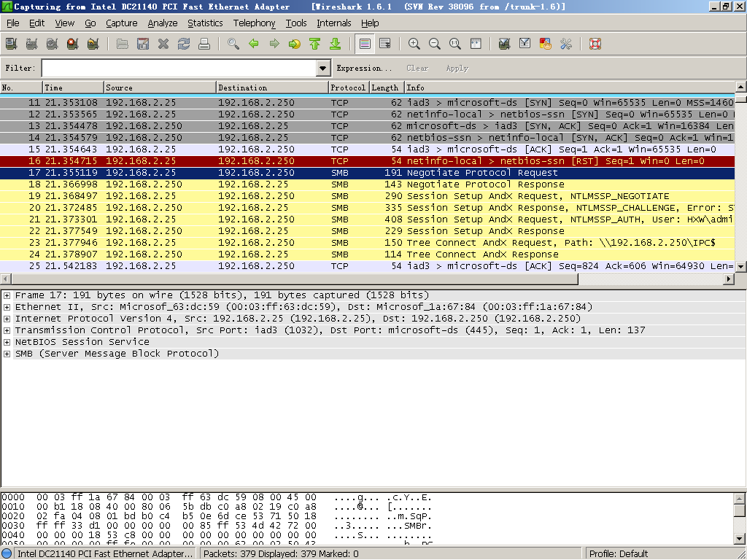Toggle Colorize Packet List button
Image resolution: width=747 pixels, height=560 pixels.
pos(365,44)
